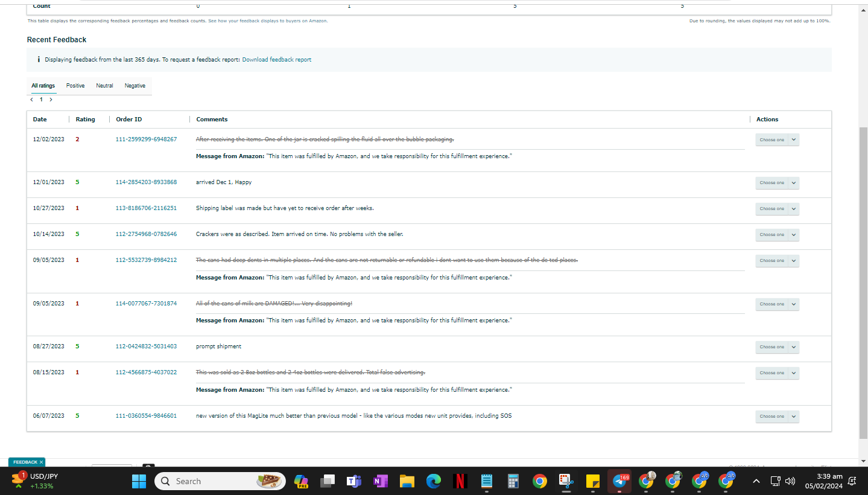The image size is (868, 495).
Task: Open the notification center bell
Action: [x=852, y=481]
